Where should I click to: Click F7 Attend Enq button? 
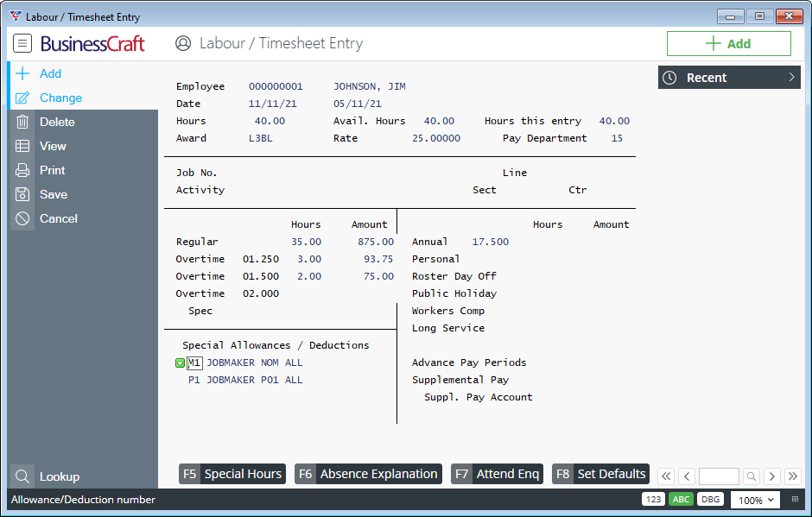(498, 474)
